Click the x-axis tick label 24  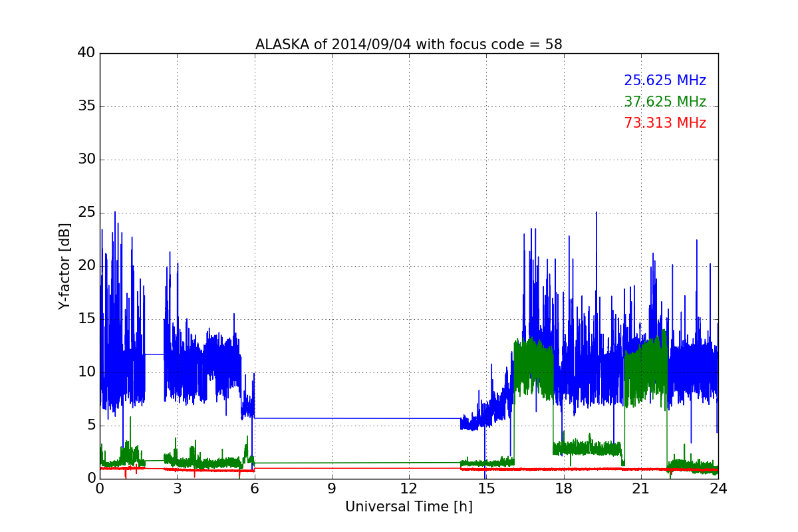[718, 489]
